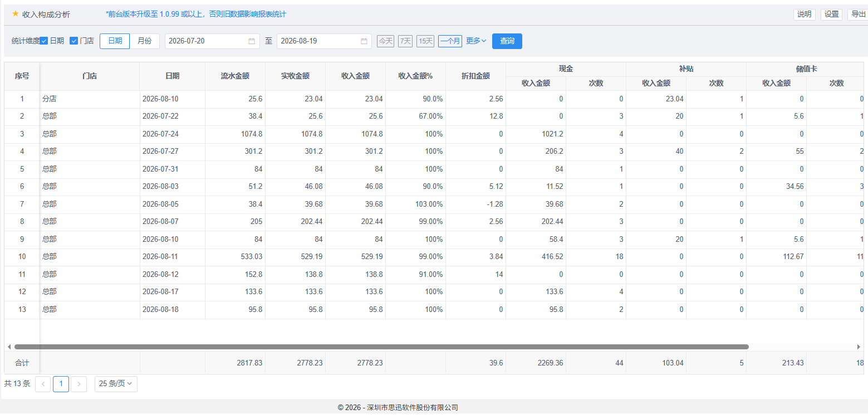Click the date cell 2026-08-07
Viewport: 868px width, 419px height.
173,222
